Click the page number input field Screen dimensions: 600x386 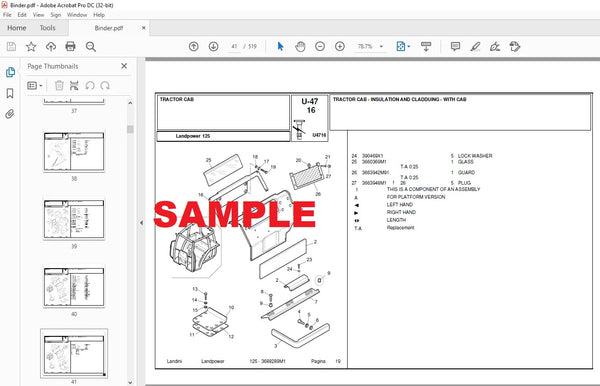234,47
